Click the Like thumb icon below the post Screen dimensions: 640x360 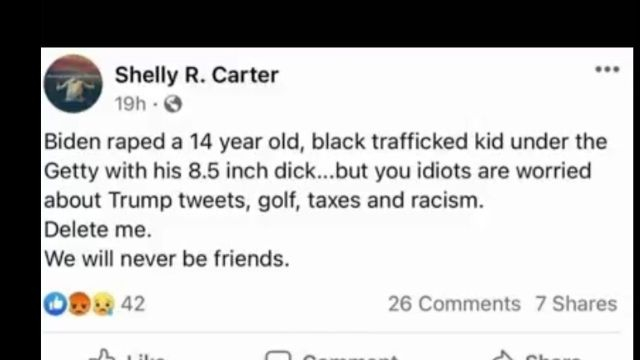[x=103, y=355]
